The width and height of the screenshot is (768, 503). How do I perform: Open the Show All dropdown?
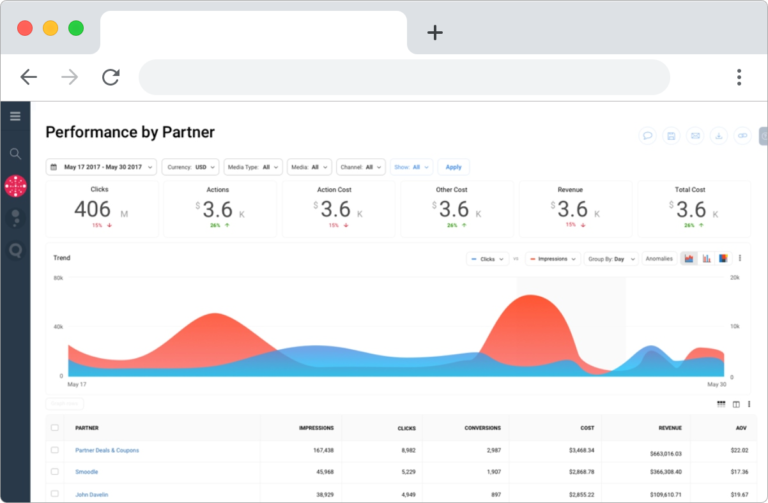click(x=411, y=167)
